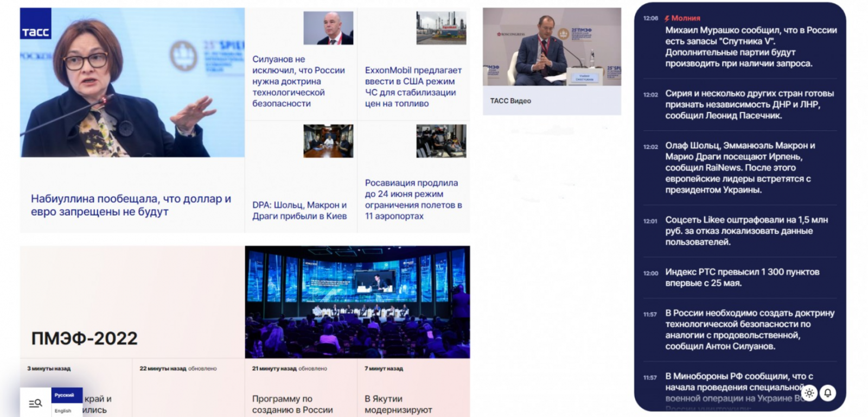
Task: Open the Соцсеть Likee fine feed item
Action: 746,231
